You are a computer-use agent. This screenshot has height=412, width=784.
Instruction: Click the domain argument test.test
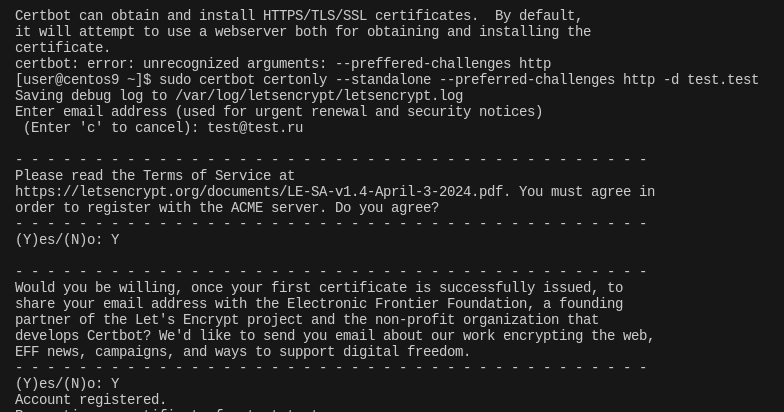click(722, 80)
